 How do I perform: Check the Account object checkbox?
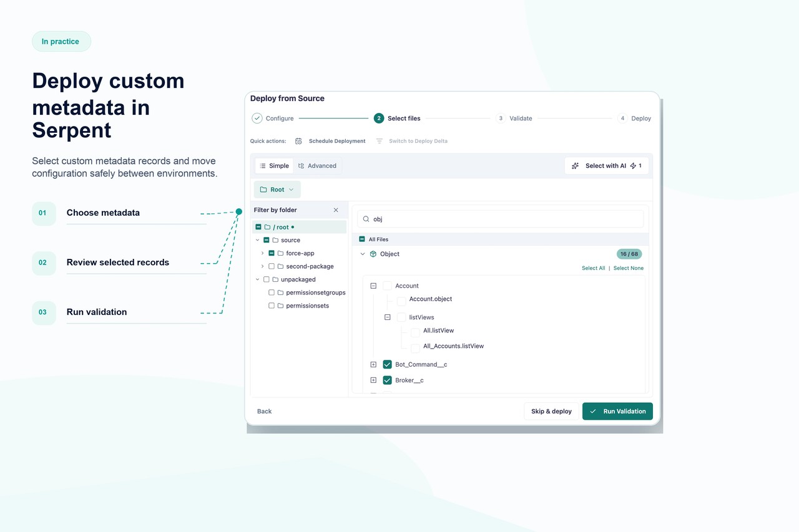387,286
